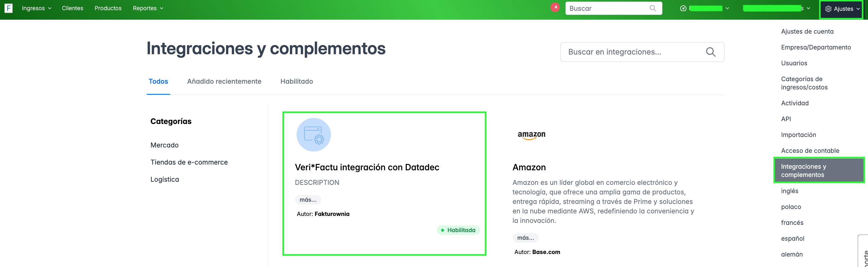Image resolution: width=868 pixels, height=267 pixels.
Task: Select Empresa/Departamento menu entry
Action: 816,47
